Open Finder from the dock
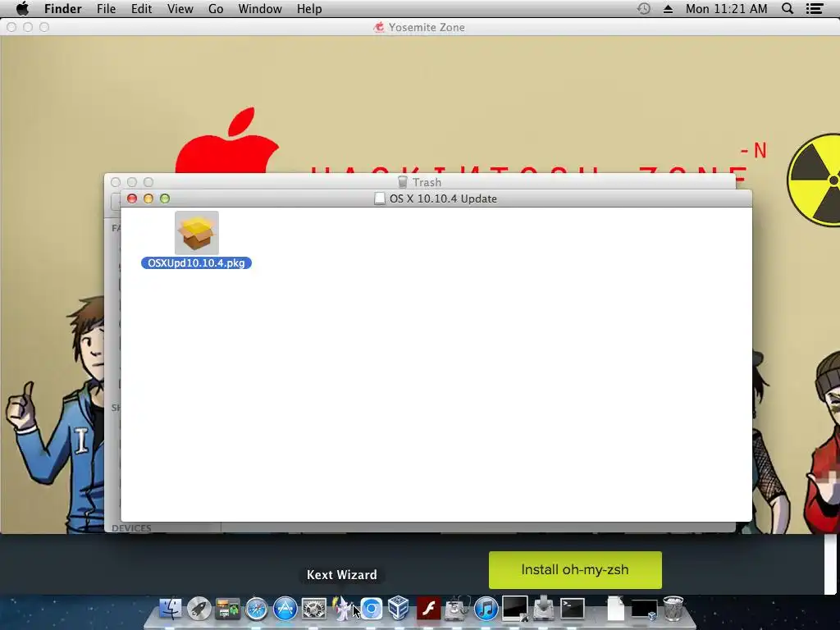This screenshot has width=840, height=630. coord(171,609)
